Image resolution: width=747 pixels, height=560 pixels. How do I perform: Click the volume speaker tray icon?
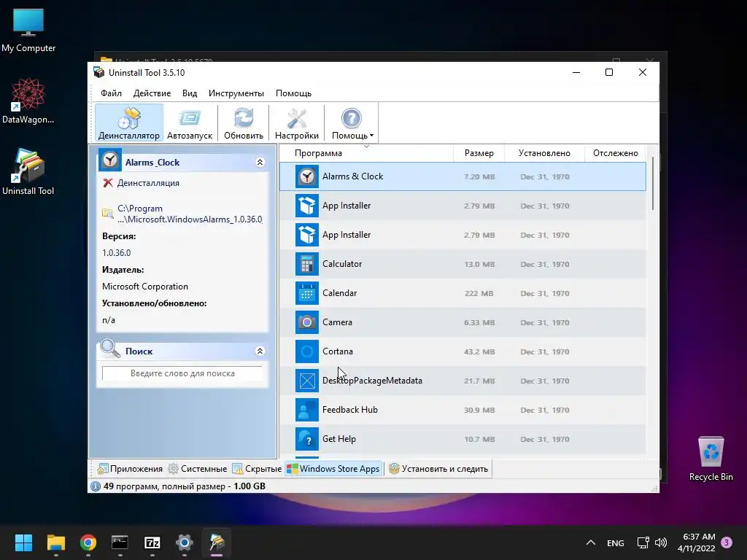661,542
